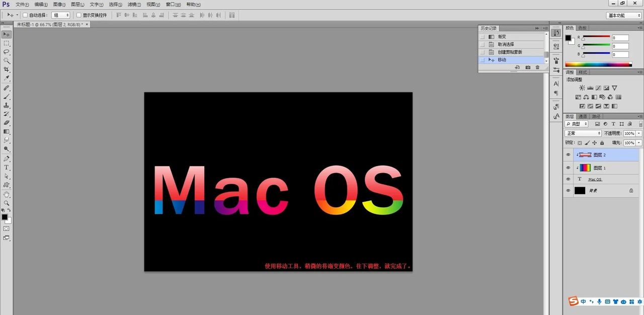Viewport: 644px width, 315px height.
Task: Select the Eyedropper tool
Action: click(x=7, y=78)
